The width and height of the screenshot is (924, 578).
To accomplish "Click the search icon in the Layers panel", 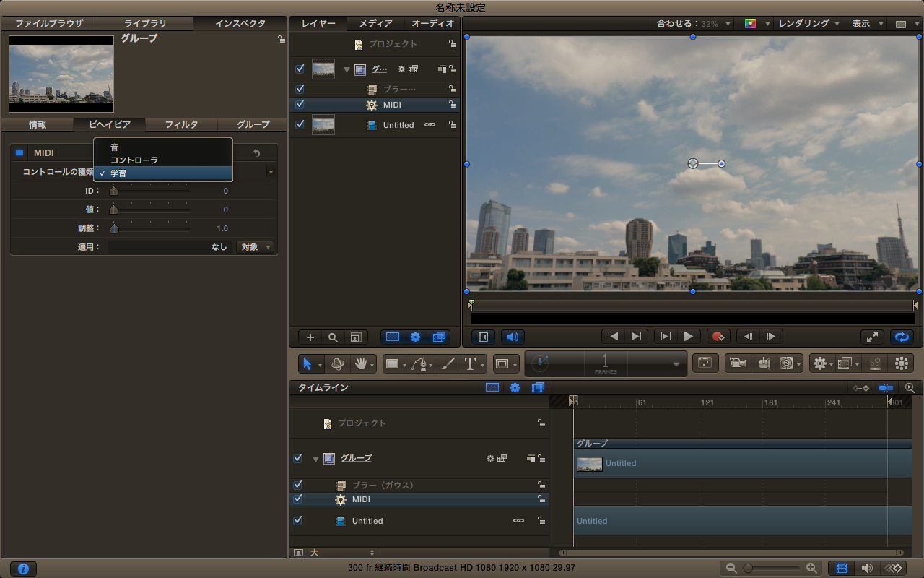I will (333, 337).
